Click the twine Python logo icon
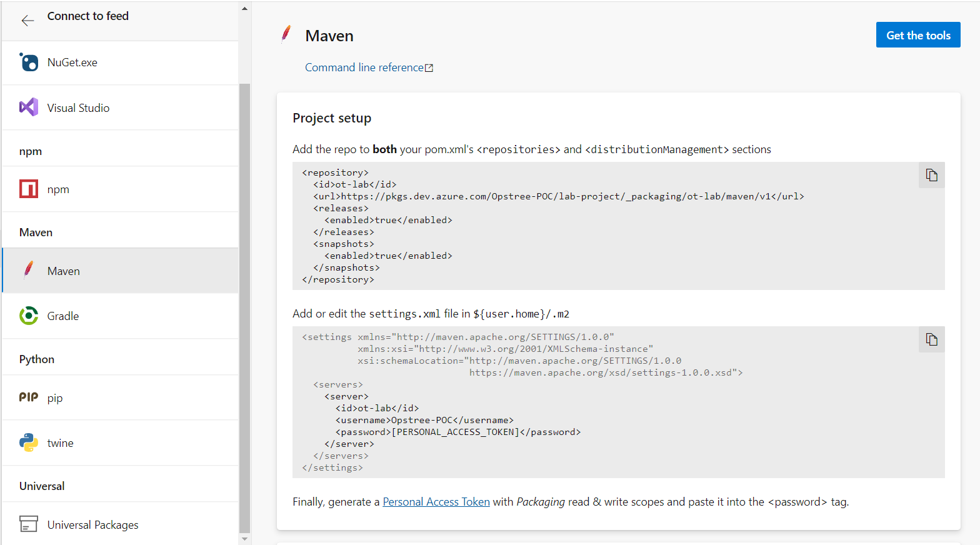The image size is (980, 545). [x=29, y=442]
